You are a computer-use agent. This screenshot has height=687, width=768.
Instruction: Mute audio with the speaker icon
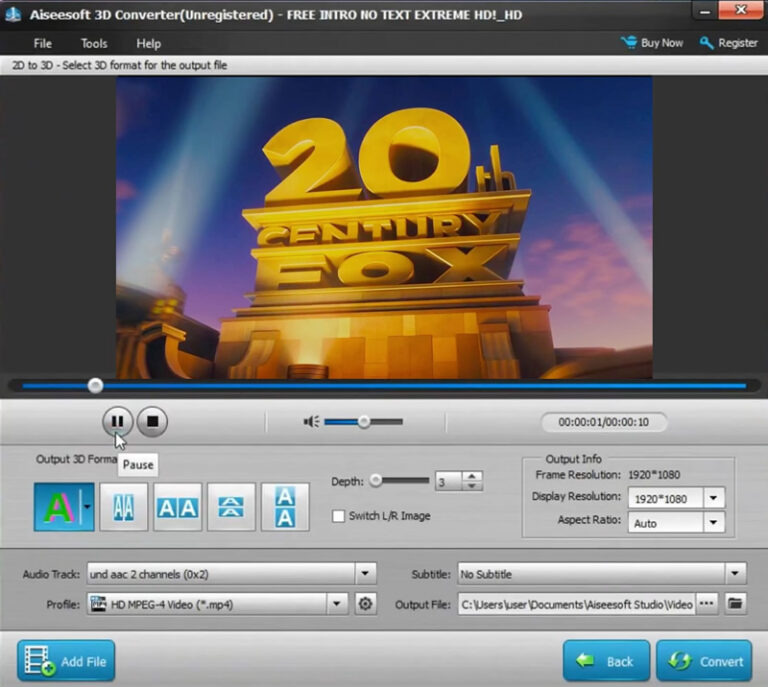coord(311,421)
